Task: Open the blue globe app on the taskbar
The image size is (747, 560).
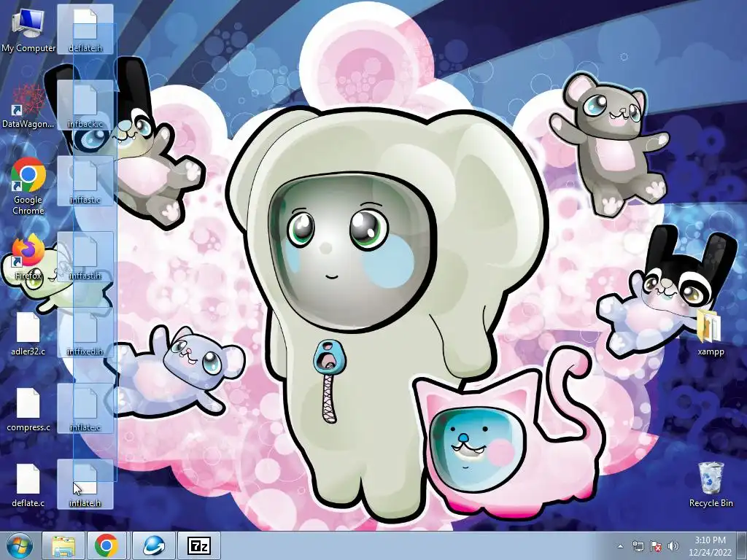Action: pos(153,545)
